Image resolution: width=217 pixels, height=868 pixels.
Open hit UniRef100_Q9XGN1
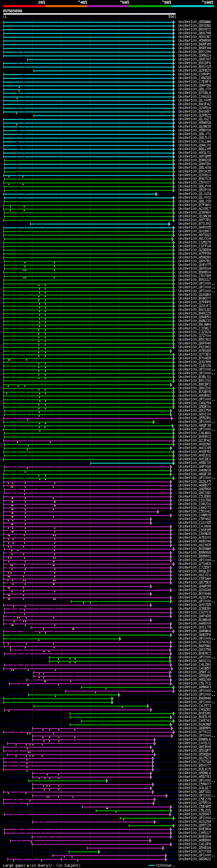pos(195,26)
